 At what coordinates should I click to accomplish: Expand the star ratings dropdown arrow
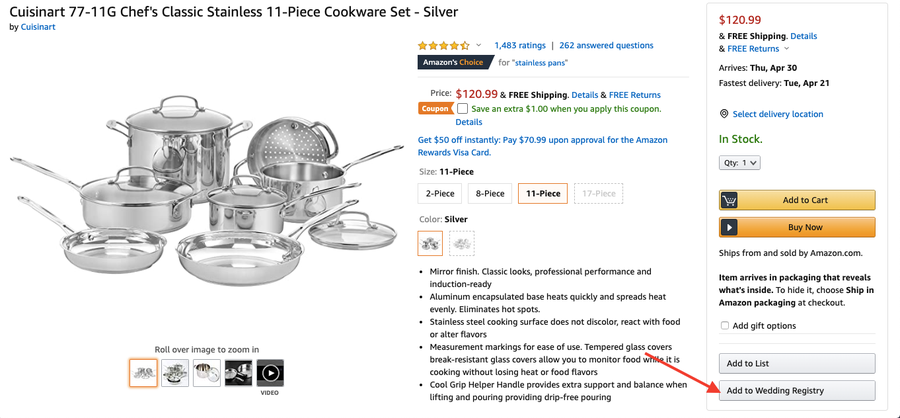(x=478, y=46)
